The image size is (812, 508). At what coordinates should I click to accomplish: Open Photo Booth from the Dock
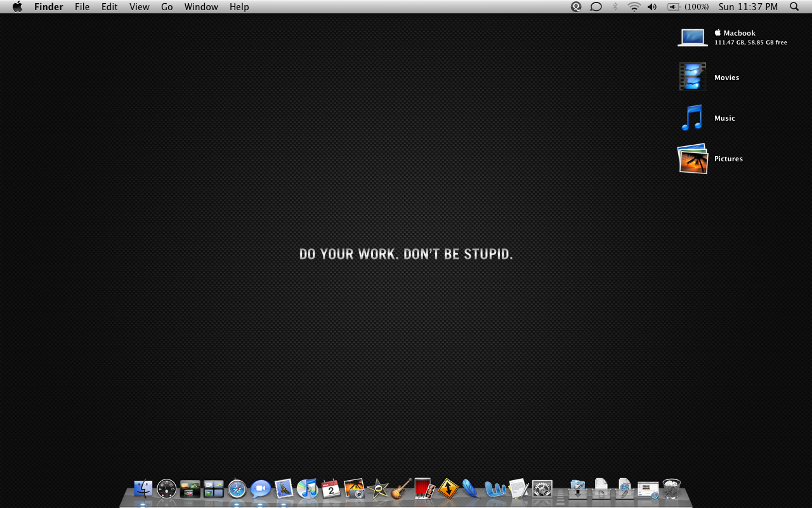point(424,489)
